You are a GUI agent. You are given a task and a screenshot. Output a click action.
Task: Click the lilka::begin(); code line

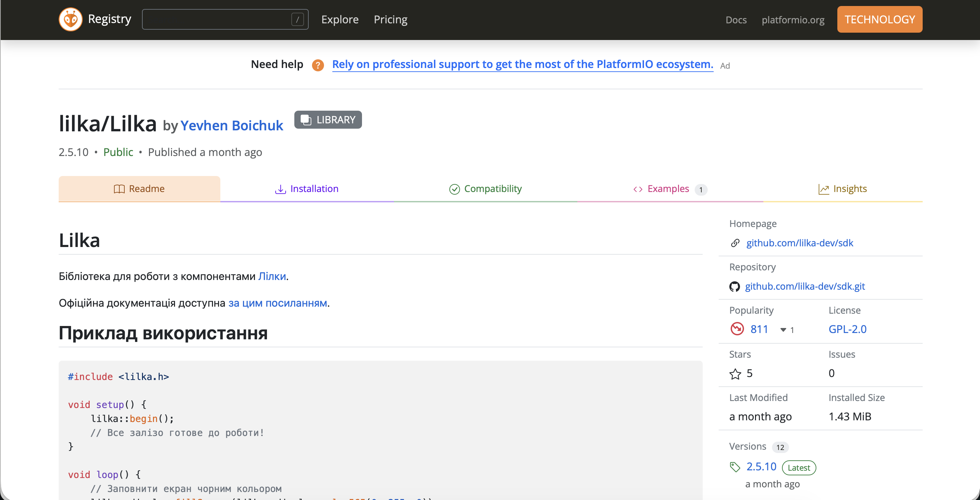click(132, 419)
